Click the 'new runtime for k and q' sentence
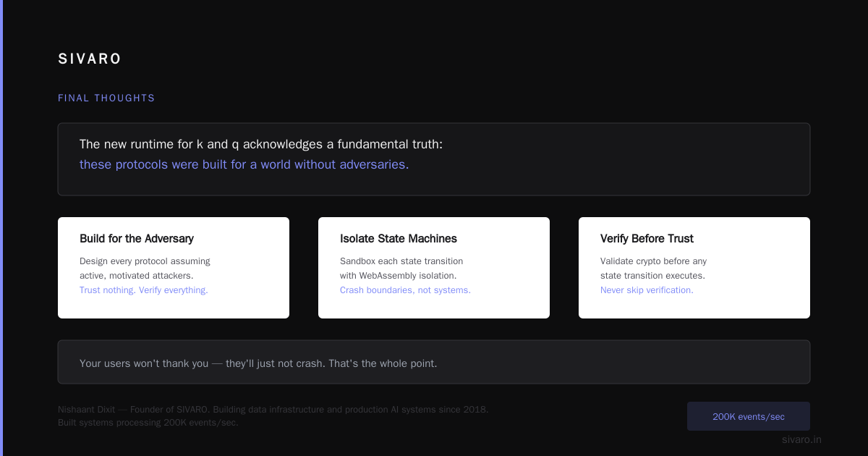The image size is (868, 456). point(261,144)
